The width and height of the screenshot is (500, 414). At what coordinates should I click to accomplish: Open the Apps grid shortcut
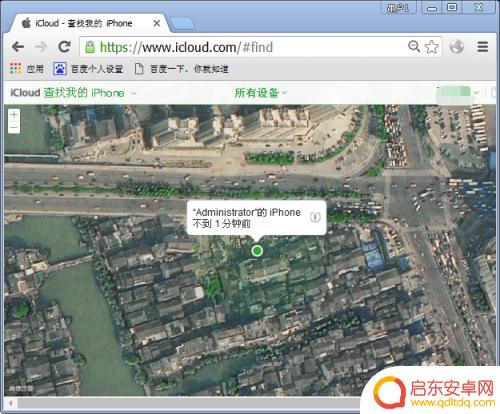click(27, 69)
